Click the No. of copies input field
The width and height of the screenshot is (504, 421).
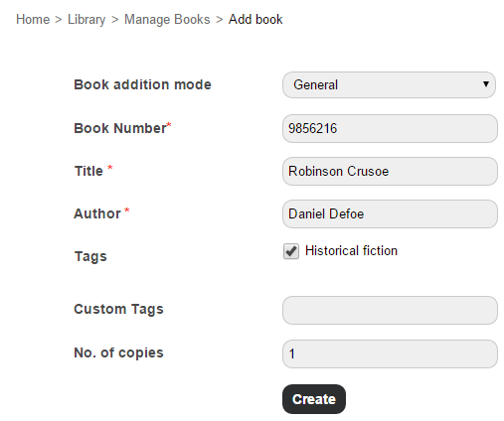[390, 353]
